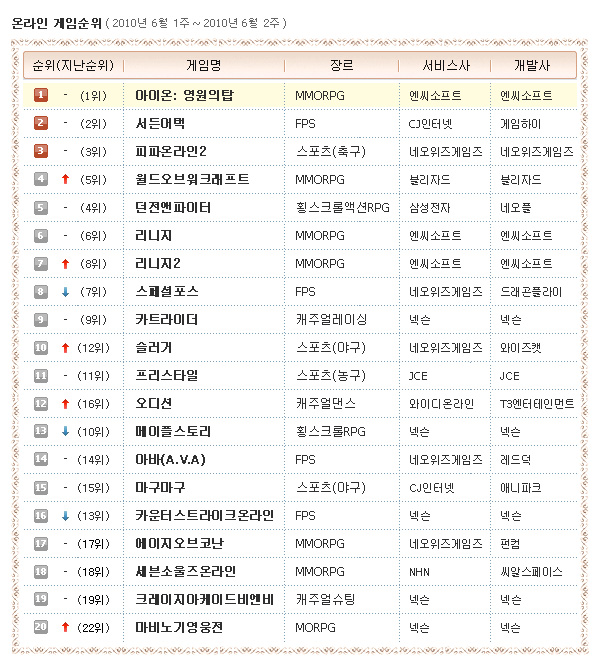Select the 던전앤파이터 game name

pyautogui.click(x=173, y=207)
